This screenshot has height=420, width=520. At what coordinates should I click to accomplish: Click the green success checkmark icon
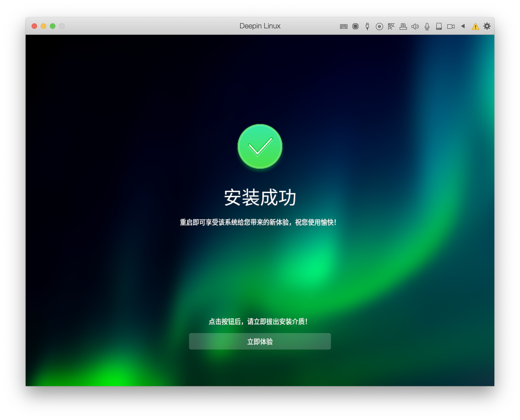[x=260, y=146]
